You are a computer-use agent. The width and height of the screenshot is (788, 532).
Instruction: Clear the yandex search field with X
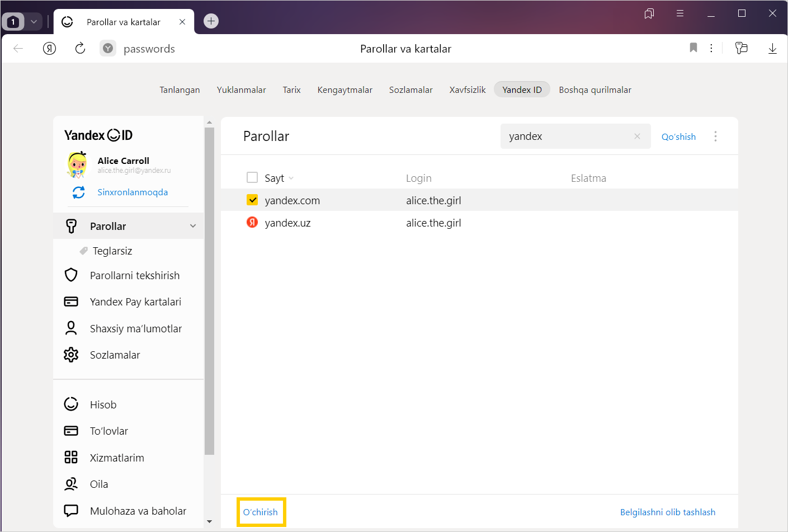[x=637, y=136]
